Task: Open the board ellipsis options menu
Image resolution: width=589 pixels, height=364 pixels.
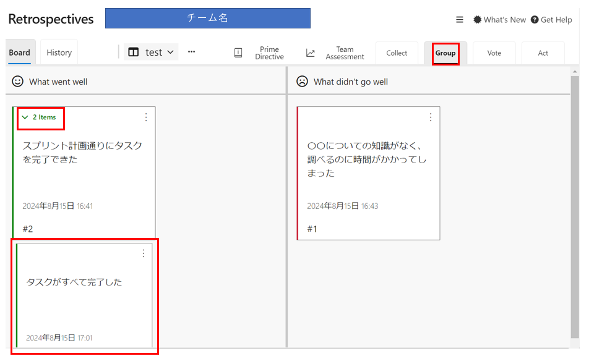Action: [192, 52]
